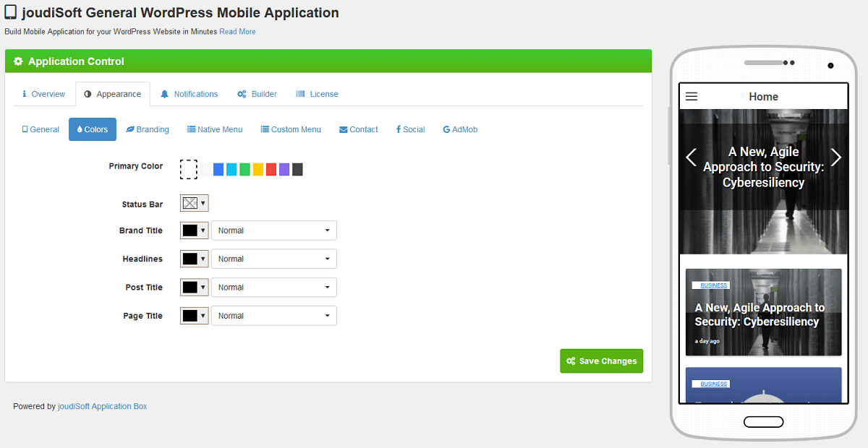868x448 pixels.
Task: Open the Post Title style dropdown
Action: pyautogui.click(x=273, y=288)
